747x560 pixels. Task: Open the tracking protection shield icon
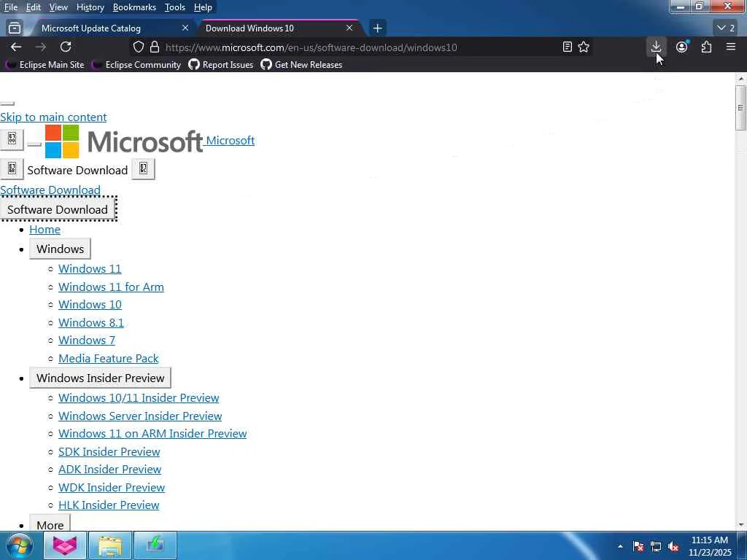pyautogui.click(x=138, y=47)
